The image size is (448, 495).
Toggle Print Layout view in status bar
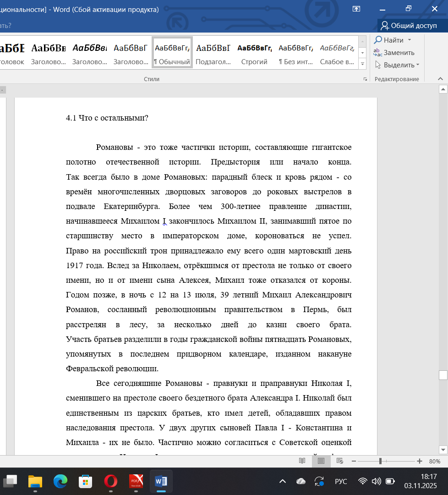321,461
